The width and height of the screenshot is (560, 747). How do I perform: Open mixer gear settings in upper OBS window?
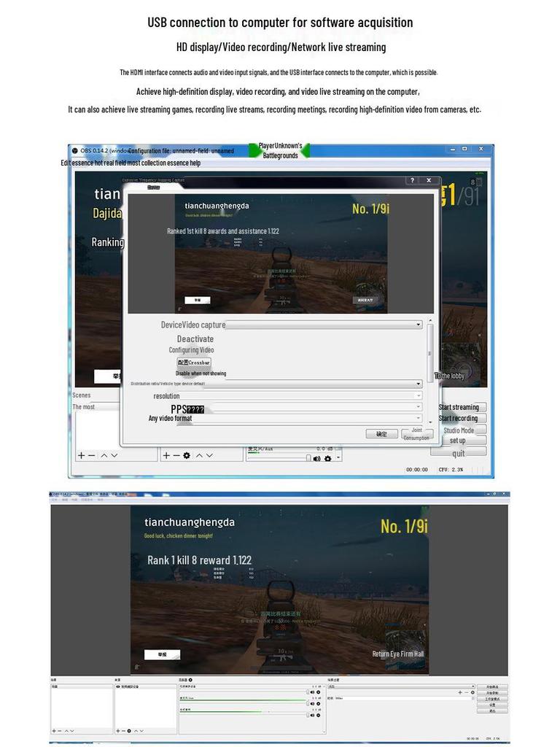[x=327, y=458]
